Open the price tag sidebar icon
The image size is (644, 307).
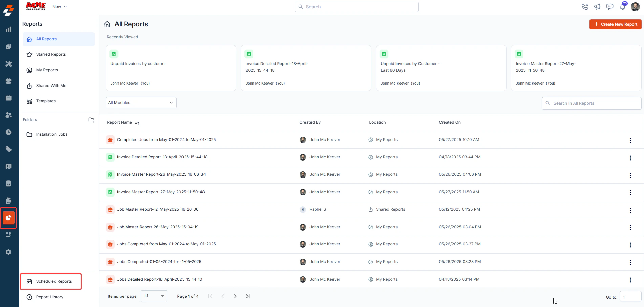coord(8,149)
